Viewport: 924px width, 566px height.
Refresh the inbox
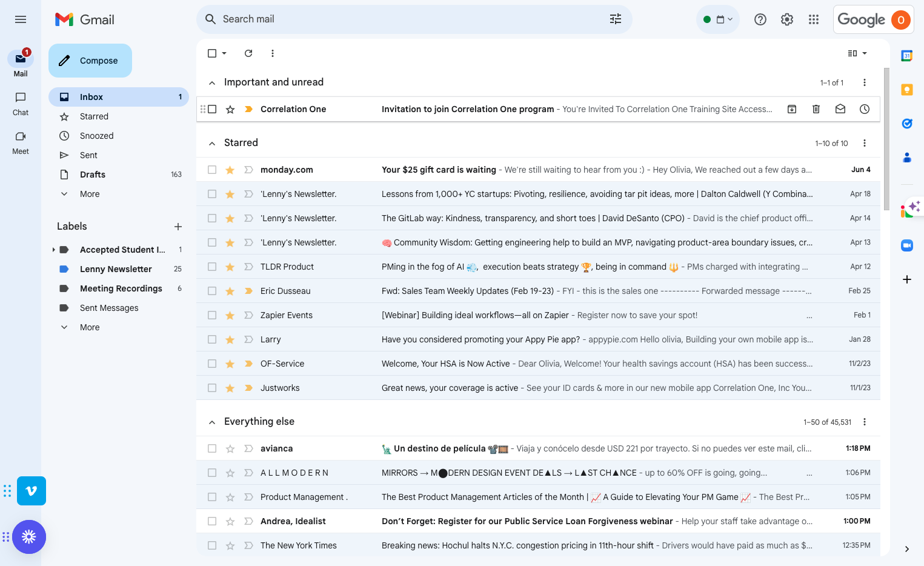[248, 53]
